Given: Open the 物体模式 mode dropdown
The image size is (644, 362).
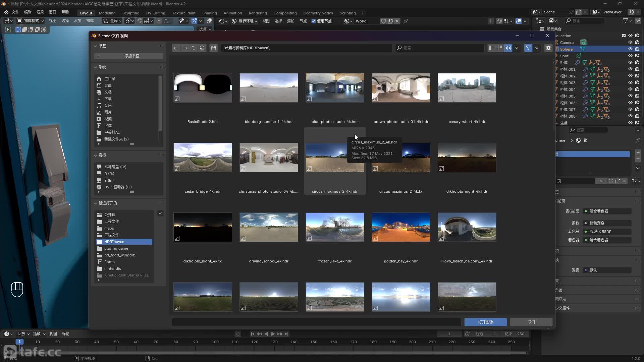Looking at the screenshot, I should coord(31,21).
